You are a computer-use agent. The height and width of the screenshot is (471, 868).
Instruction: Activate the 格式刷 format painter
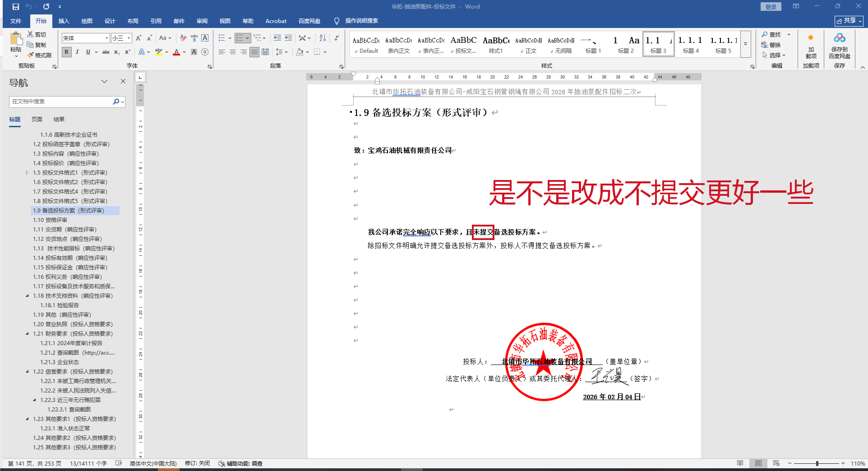pos(39,55)
